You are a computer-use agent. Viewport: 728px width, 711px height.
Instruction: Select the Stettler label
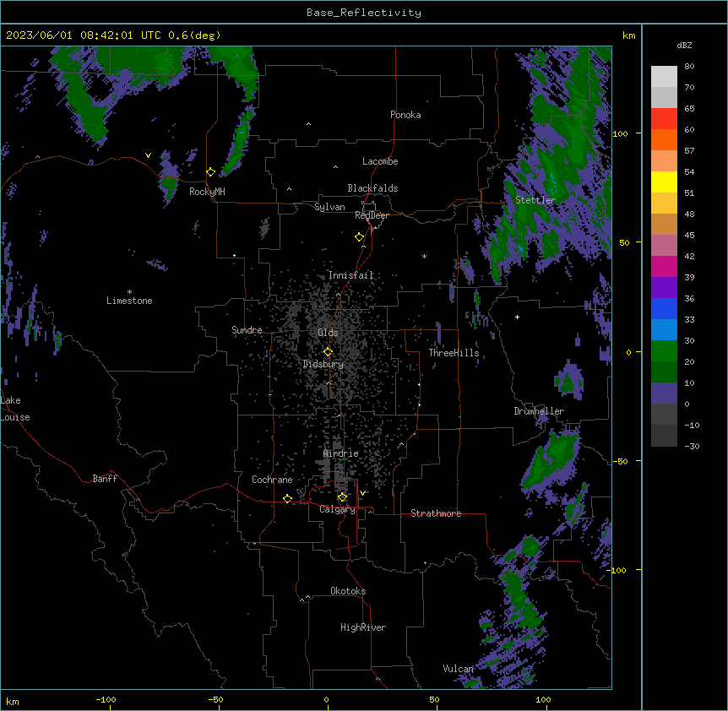535,200
